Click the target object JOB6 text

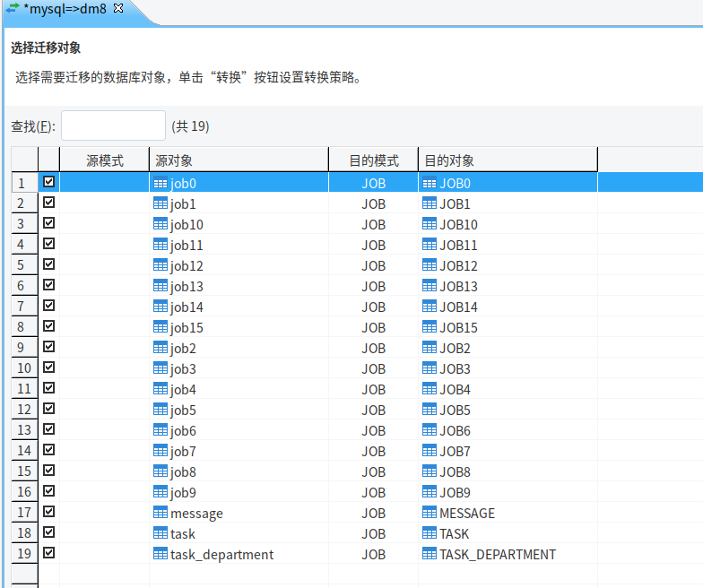tap(456, 430)
